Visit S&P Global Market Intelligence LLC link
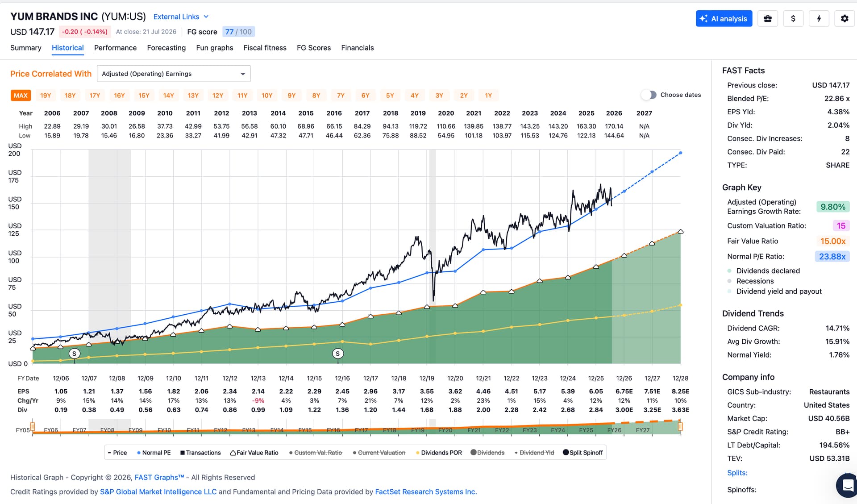Screen dimensions: 857x504 (158, 492)
